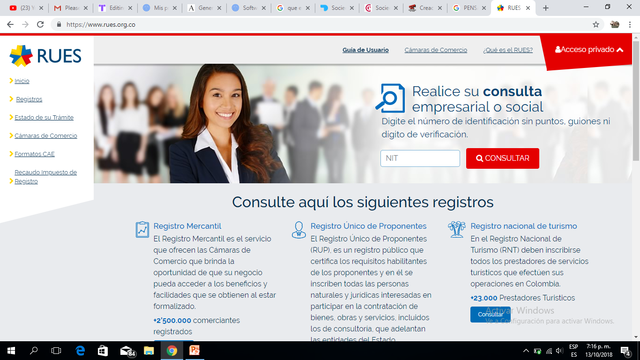
Task: Click the NIT input field
Action: coord(420,158)
